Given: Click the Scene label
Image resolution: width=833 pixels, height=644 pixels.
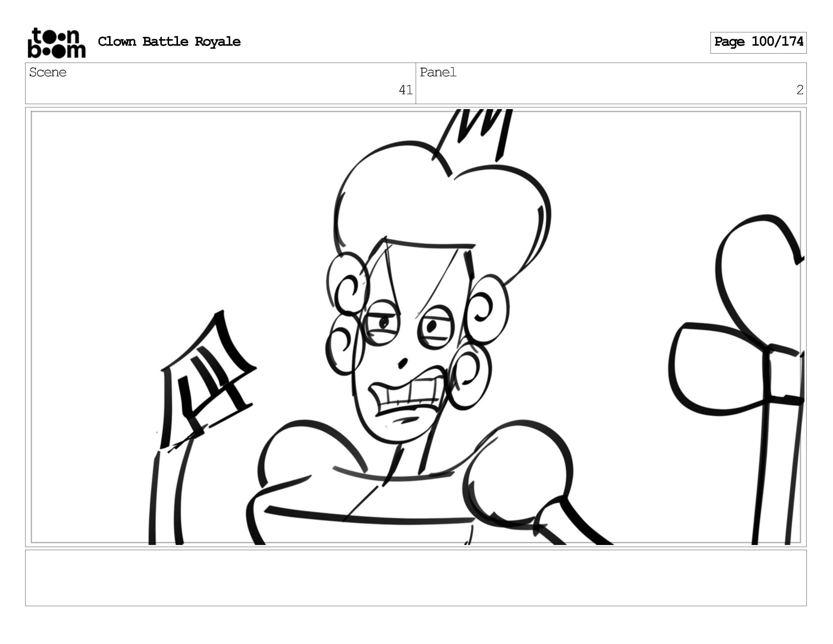Looking at the screenshot, I should point(48,72).
